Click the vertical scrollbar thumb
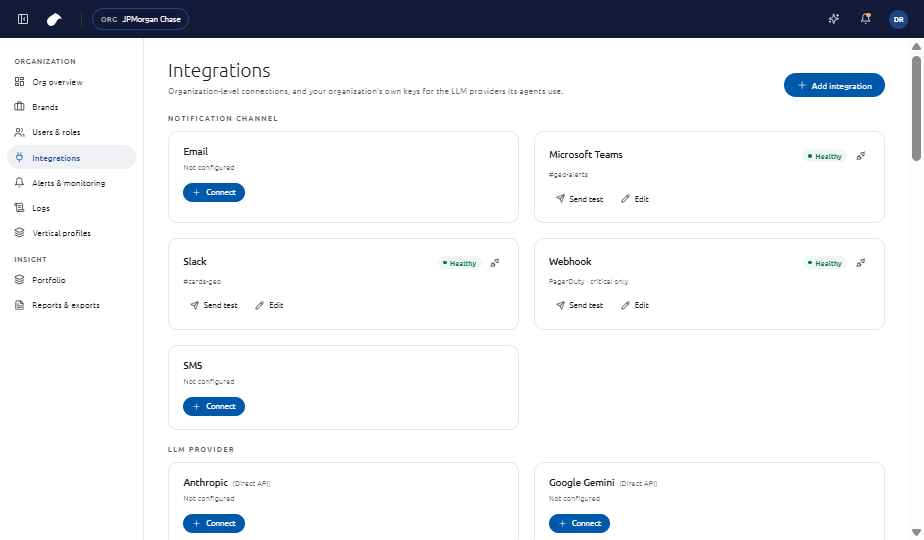924x540 pixels. tap(916, 108)
